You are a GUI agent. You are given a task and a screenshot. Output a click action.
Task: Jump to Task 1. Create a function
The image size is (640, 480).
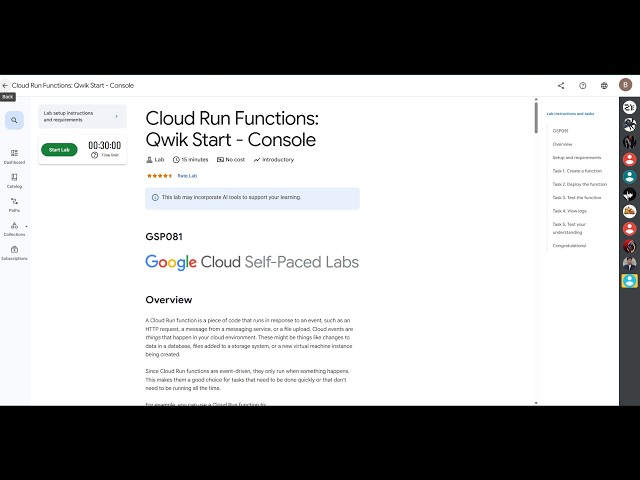coord(577,171)
